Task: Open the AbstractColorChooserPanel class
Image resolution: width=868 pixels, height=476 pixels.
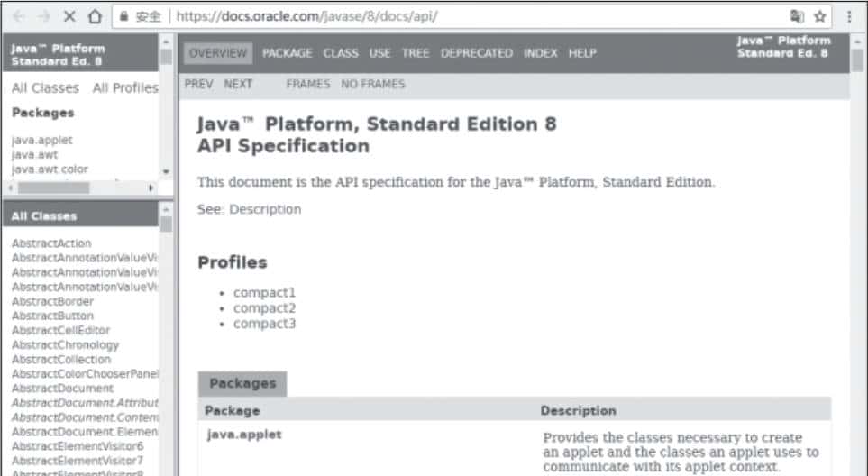Action: [85, 373]
